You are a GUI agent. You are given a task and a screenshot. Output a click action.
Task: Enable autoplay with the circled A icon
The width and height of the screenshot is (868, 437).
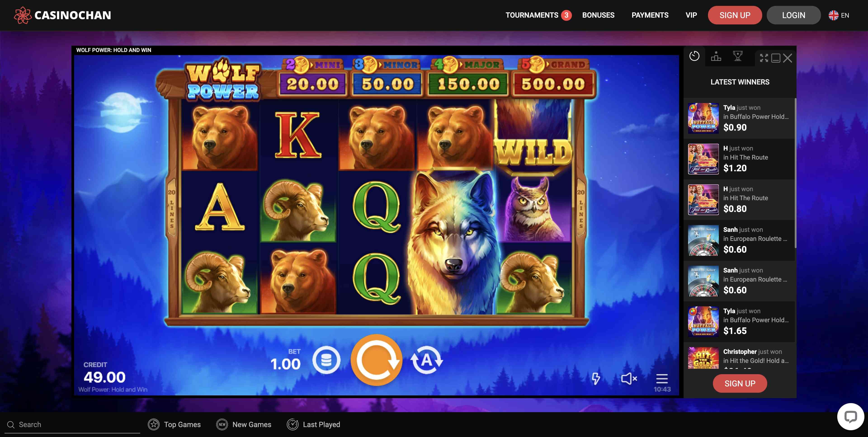coord(427,360)
